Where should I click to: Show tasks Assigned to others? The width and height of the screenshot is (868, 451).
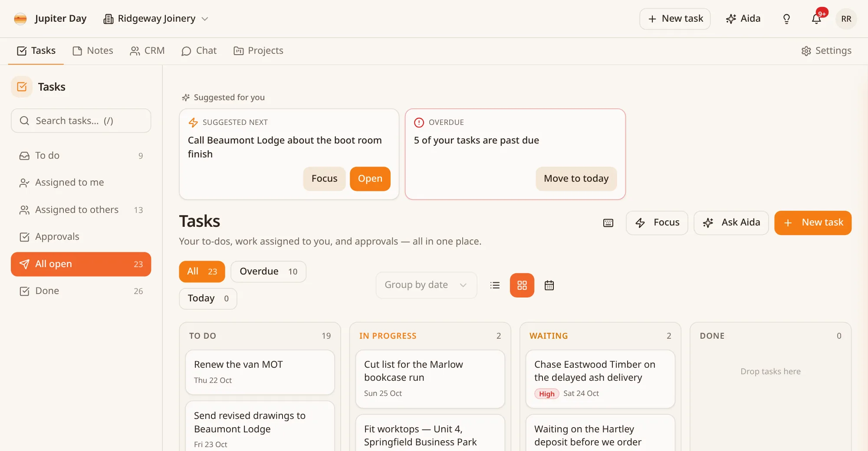click(x=81, y=210)
